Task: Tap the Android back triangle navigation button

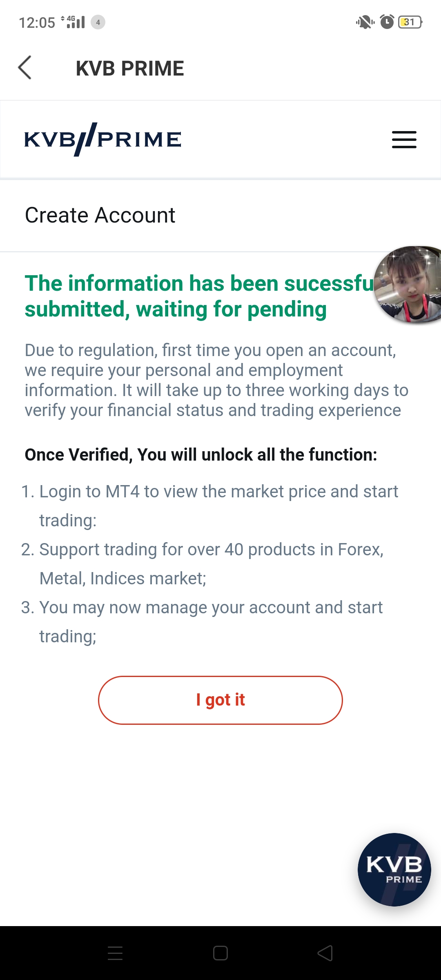Action: tap(325, 953)
